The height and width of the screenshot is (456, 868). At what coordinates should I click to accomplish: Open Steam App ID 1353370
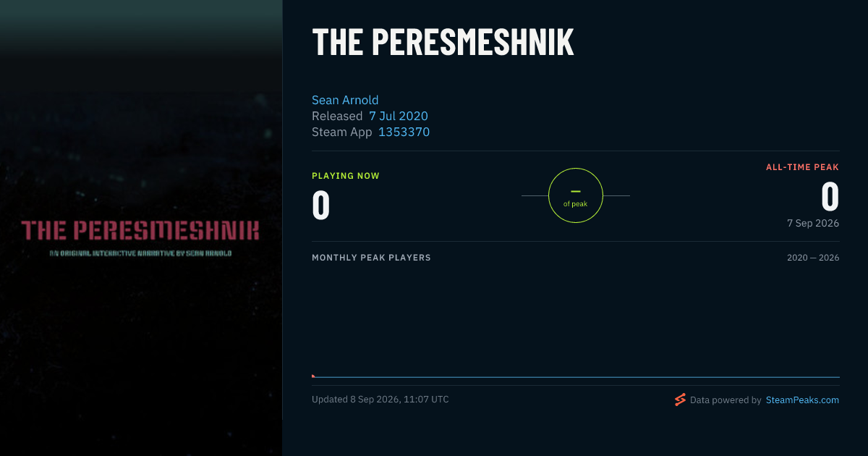404,132
